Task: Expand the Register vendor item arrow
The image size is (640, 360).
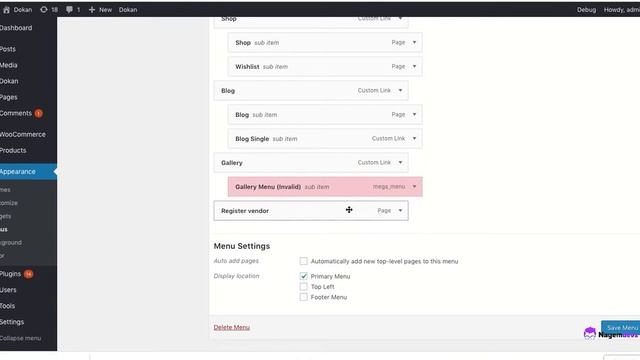Action: point(400,211)
